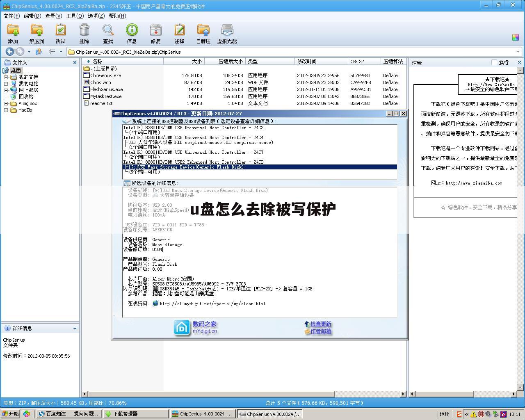The width and height of the screenshot is (525, 420).
Task: Switch to 下载管理器 taskbar window
Action: pyautogui.click(x=136, y=414)
